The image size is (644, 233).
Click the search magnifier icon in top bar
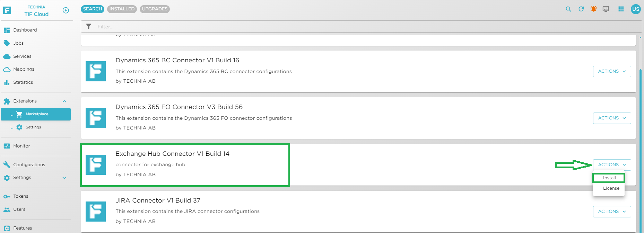point(568,9)
